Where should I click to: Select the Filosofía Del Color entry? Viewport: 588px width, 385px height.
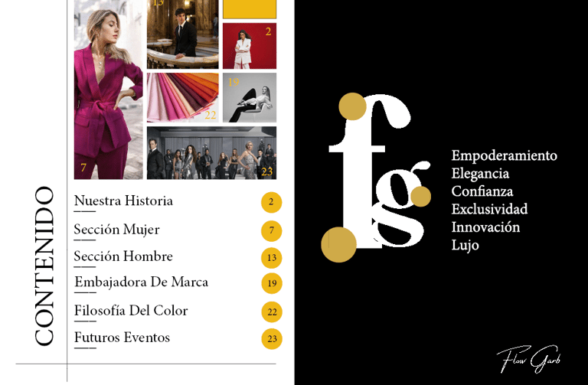coord(131,311)
